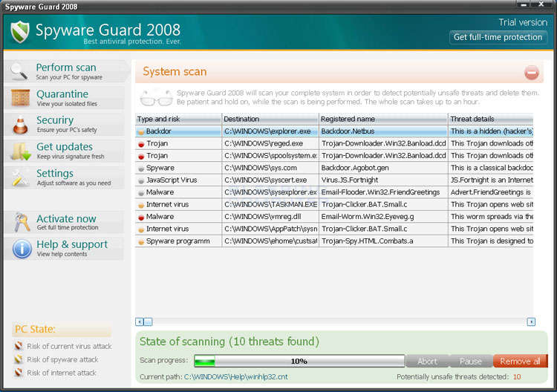Click the red risk dot on the reged.exe Trojan row
557x392 pixels.
tap(141, 144)
